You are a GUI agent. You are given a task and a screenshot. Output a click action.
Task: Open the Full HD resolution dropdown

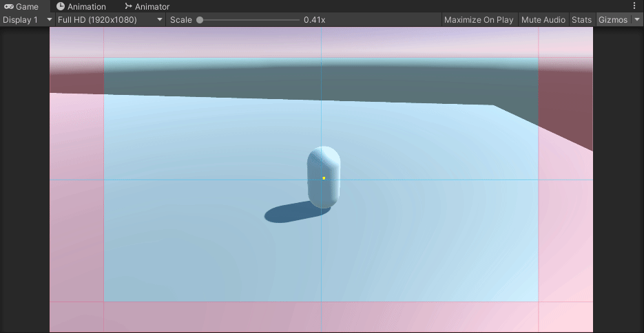(x=110, y=20)
